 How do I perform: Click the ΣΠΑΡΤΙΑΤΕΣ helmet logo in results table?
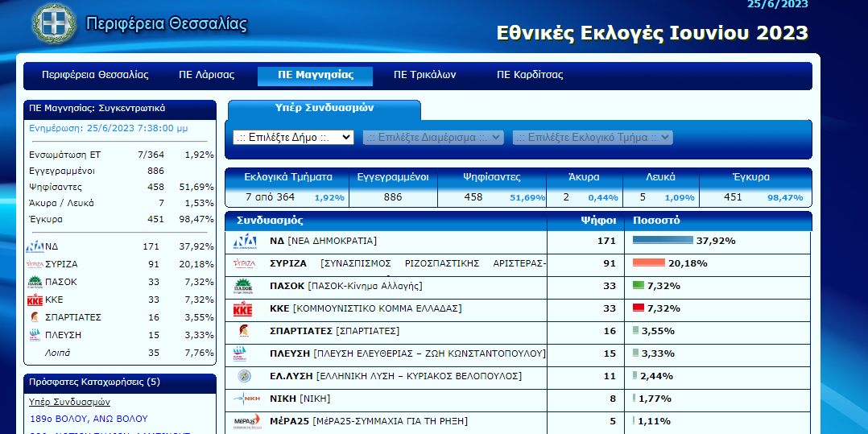click(x=244, y=331)
